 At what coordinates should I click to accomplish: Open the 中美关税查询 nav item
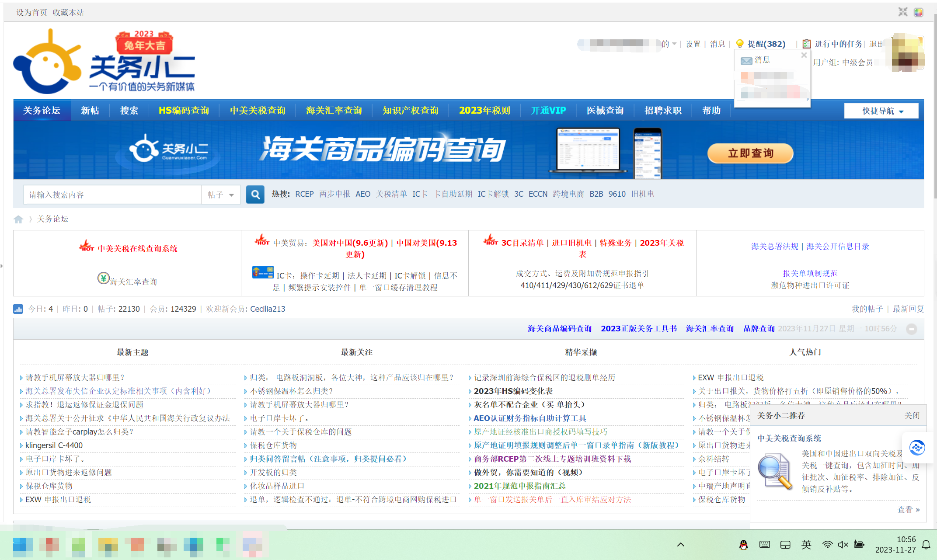pos(258,110)
